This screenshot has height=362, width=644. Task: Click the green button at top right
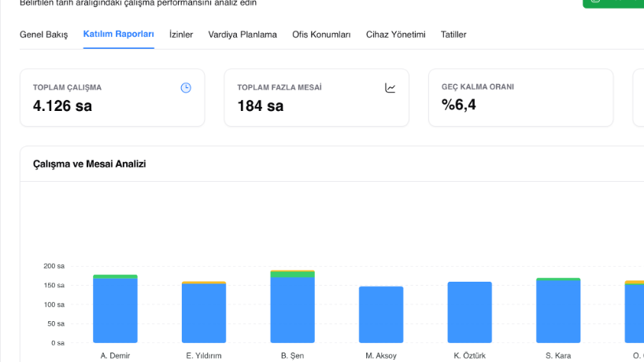613,3
